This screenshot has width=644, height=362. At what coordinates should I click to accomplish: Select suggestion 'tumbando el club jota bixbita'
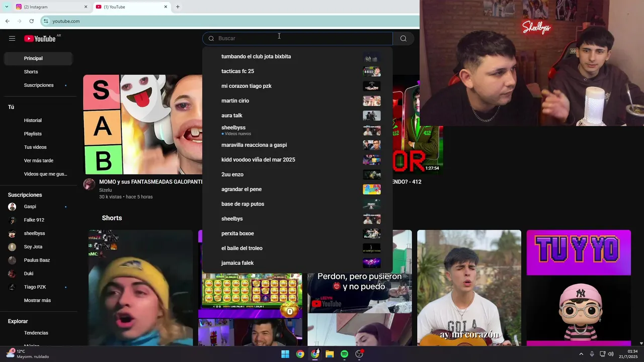coord(297,56)
